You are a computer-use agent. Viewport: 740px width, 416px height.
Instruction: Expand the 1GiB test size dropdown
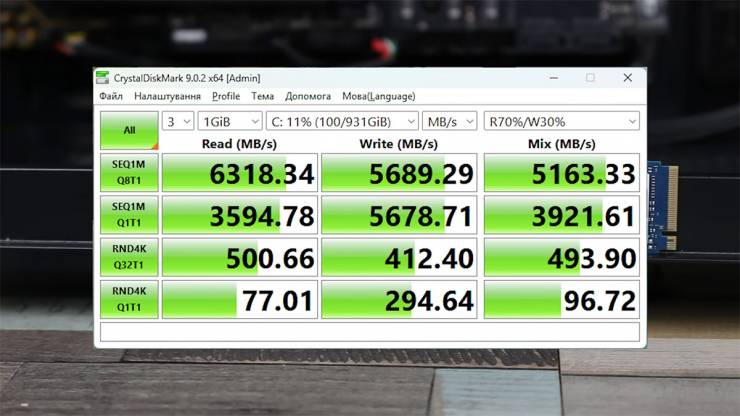[230, 122]
